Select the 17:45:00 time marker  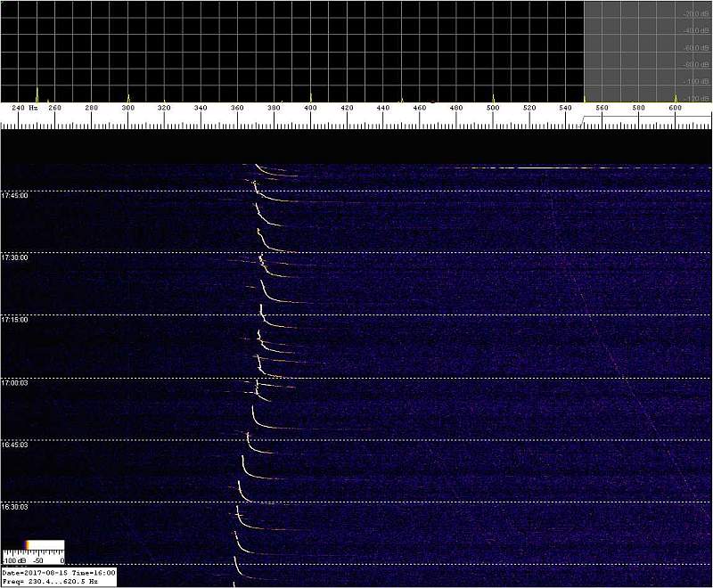pos(15,195)
